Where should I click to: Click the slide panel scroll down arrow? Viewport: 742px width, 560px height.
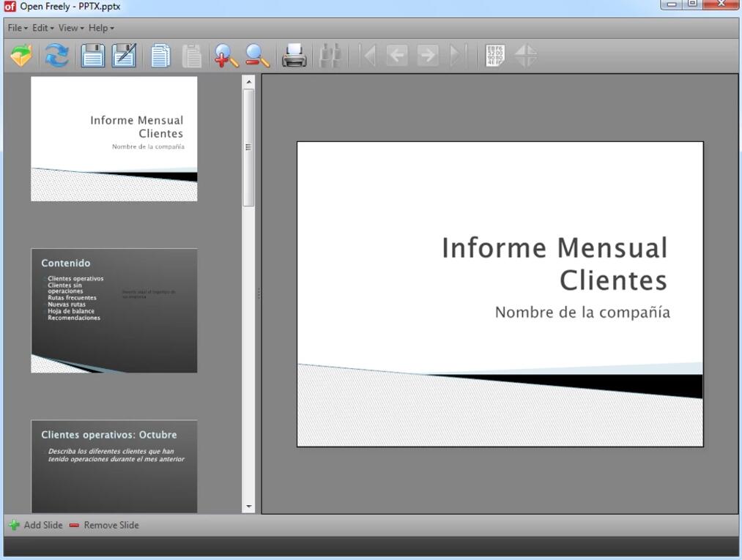pos(248,506)
